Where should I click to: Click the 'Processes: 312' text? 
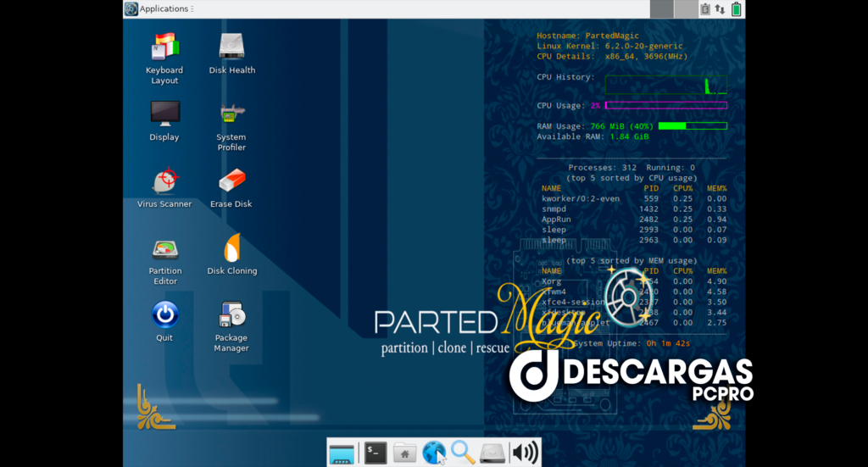coord(603,167)
